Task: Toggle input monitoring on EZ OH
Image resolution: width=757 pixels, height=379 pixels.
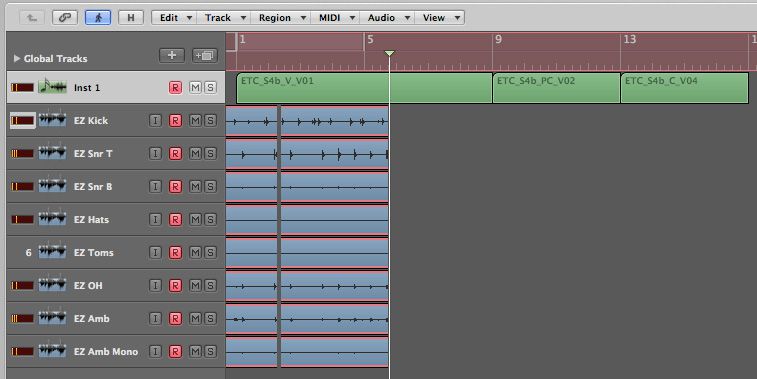Action: 155,285
